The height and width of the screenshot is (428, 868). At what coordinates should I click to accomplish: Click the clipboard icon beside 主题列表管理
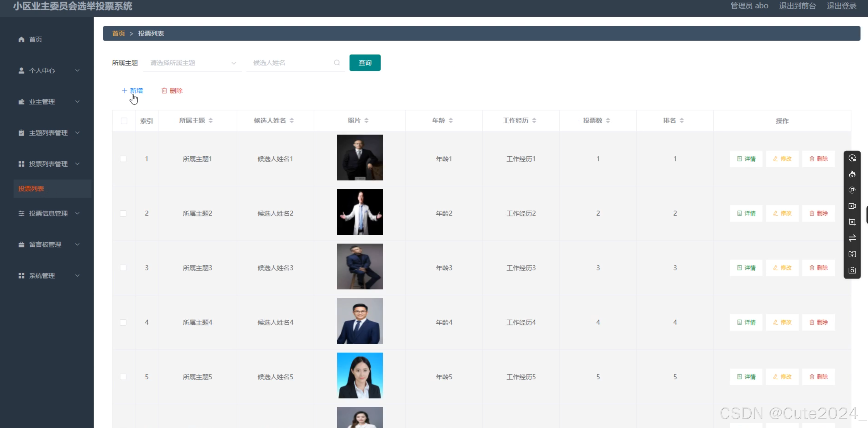click(x=21, y=133)
